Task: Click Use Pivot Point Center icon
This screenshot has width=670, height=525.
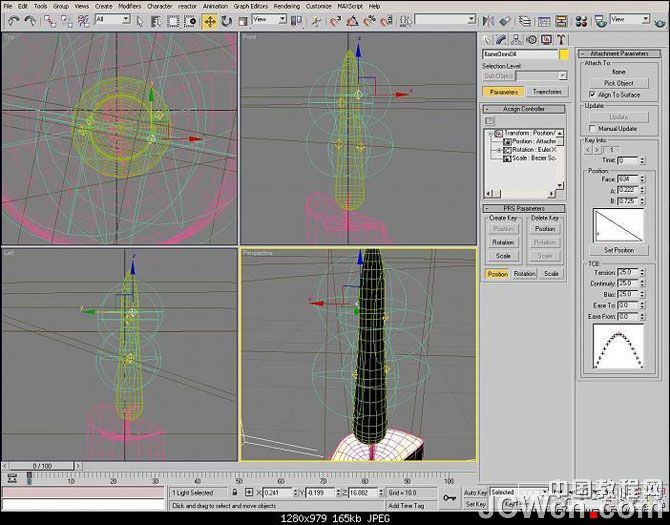Action: point(296,21)
